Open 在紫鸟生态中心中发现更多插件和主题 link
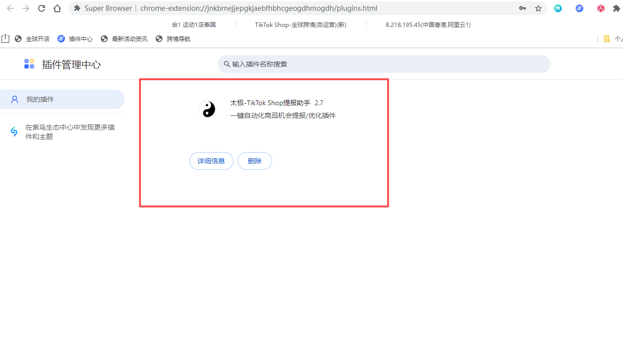This screenshot has width=623, height=364. click(x=69, y=132)
